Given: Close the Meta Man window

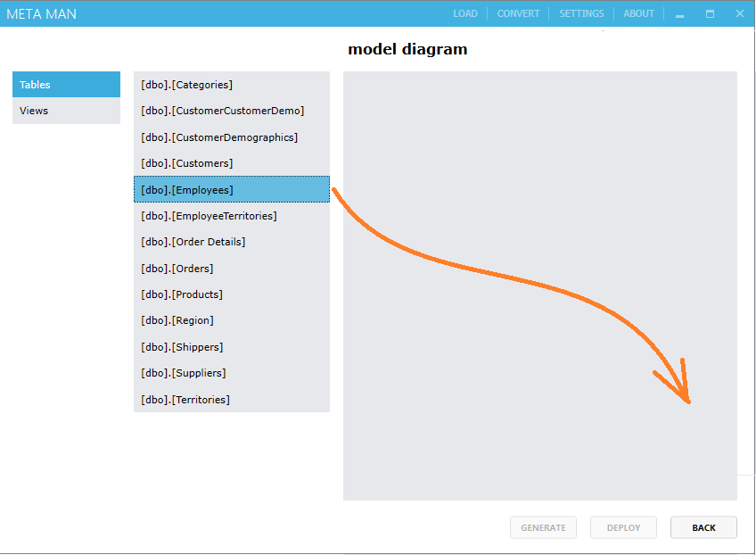Looking at the screenshot, I should pos(740,13).
